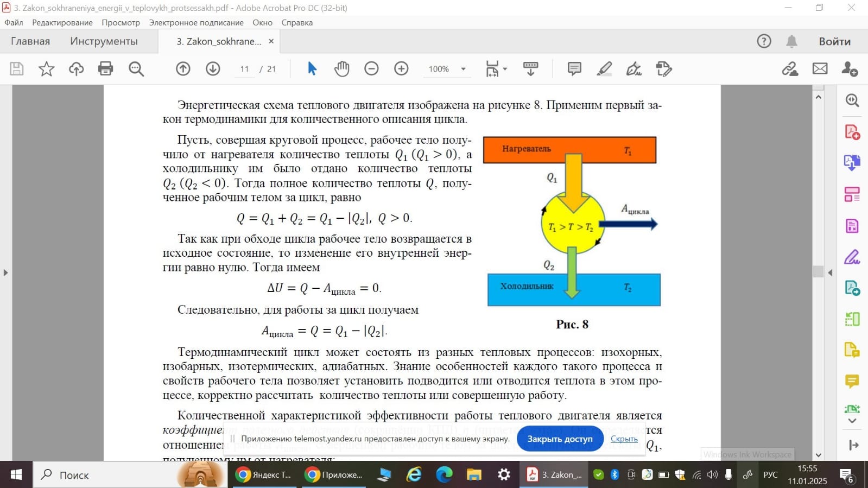Image resolution: width=868 pixels, height=488 pixels.
Task: Send file by email envelope icon
Action: 820,69
